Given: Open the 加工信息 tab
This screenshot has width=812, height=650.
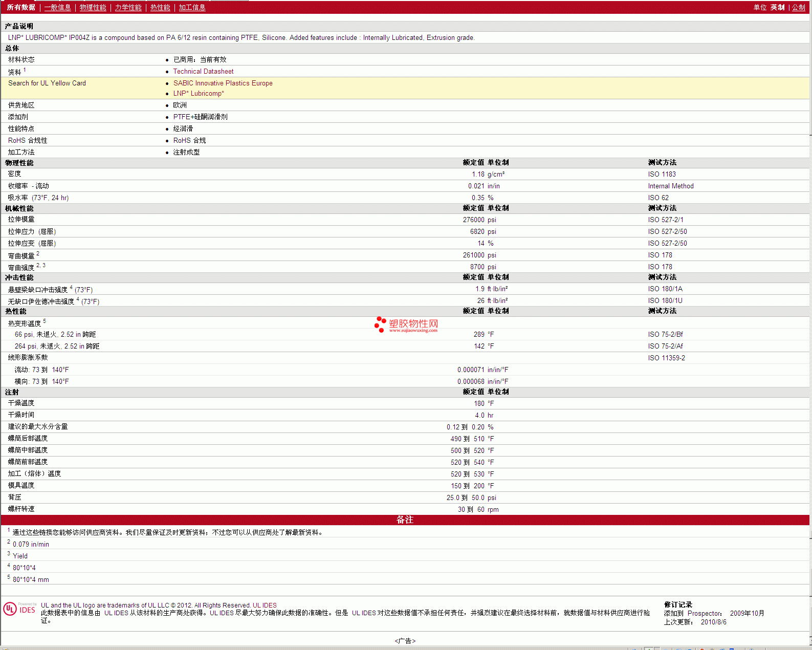Looking at the screenshot, I should tap(192, 7).
